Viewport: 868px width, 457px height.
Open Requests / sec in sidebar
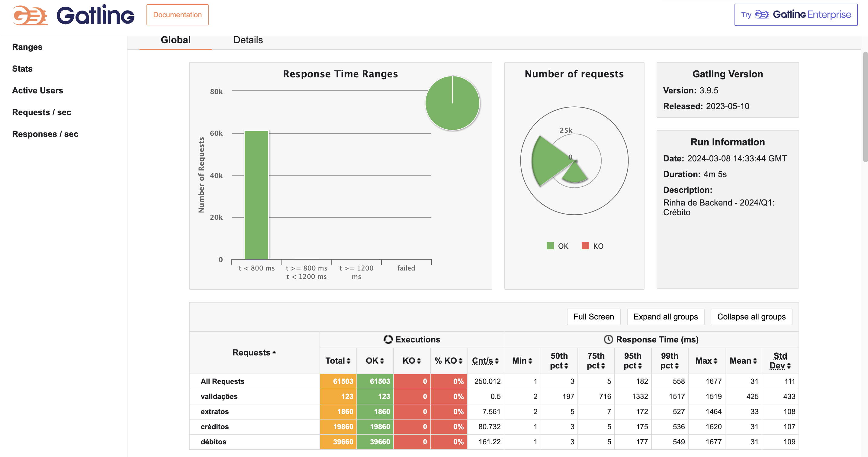42,112
